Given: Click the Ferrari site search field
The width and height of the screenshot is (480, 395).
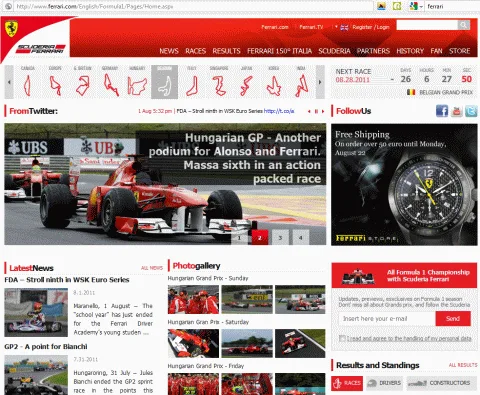Looking at the screenshot, I should pyautogui.click(x=427, y=25).
